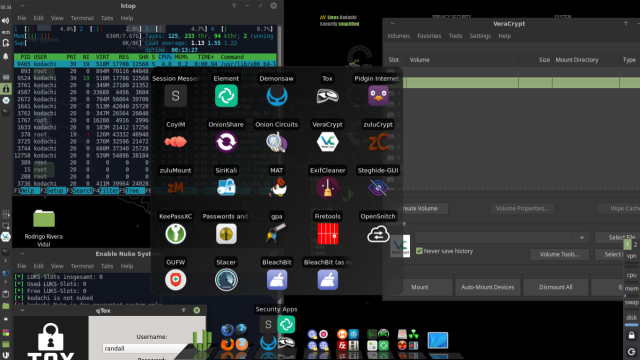Click Volume Properties... button
Screen dimensions: 640x360
(x=522, y=208)
